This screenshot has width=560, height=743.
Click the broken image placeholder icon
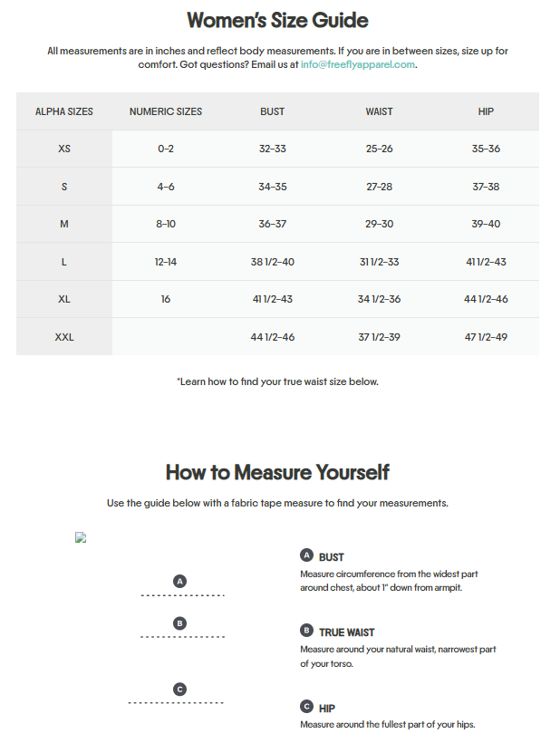(x=80, y=537)
